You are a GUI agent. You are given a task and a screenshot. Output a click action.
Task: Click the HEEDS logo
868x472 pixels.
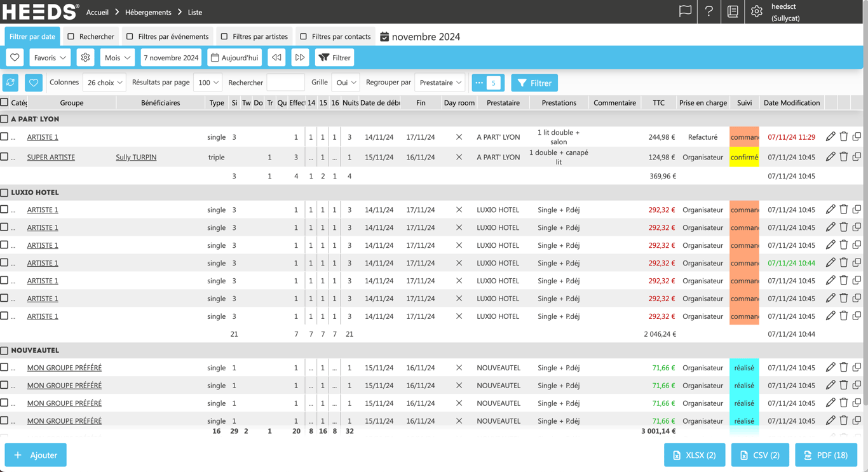(41, 11)
